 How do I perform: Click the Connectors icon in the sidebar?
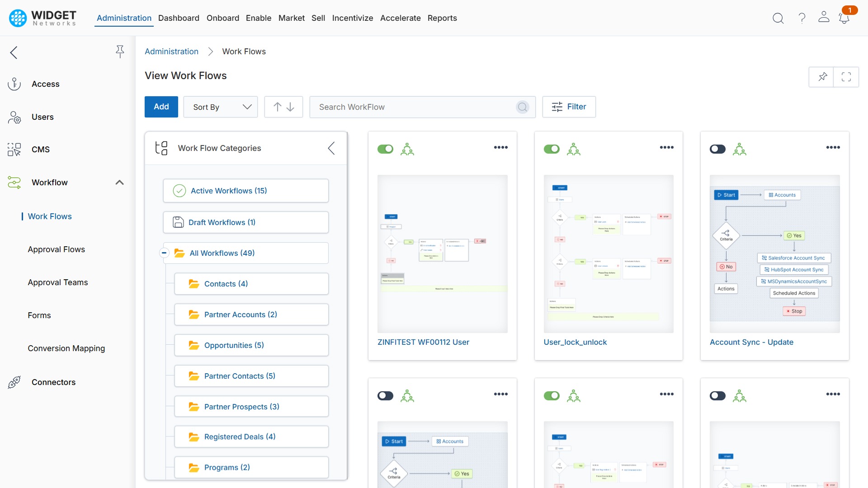click(14, 382)
